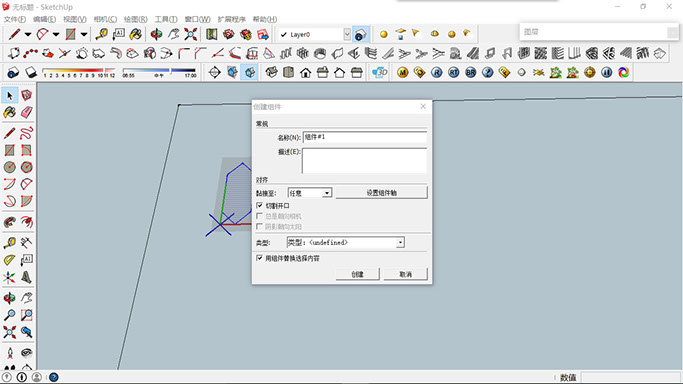Click the top toolbar Tape Measure icon
Viewport: 683px width, 384px height.
click(101, 34)
